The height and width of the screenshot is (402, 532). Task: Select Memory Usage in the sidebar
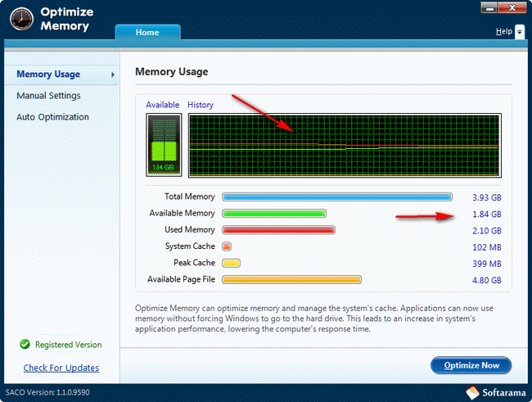[x=61, y=75]
